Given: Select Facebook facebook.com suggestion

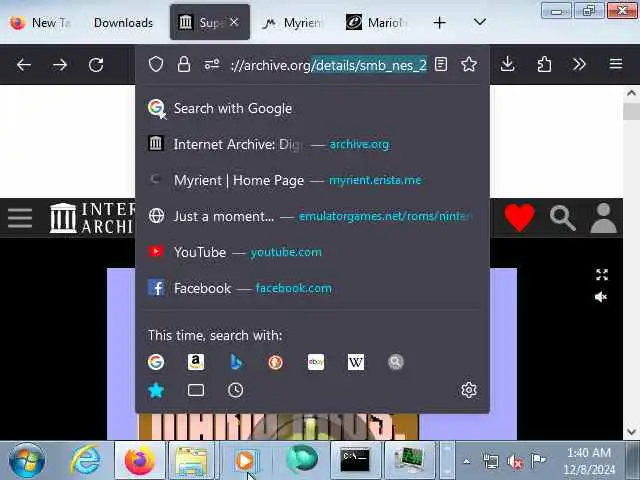Looking at the screenshot, I should 312,288.
